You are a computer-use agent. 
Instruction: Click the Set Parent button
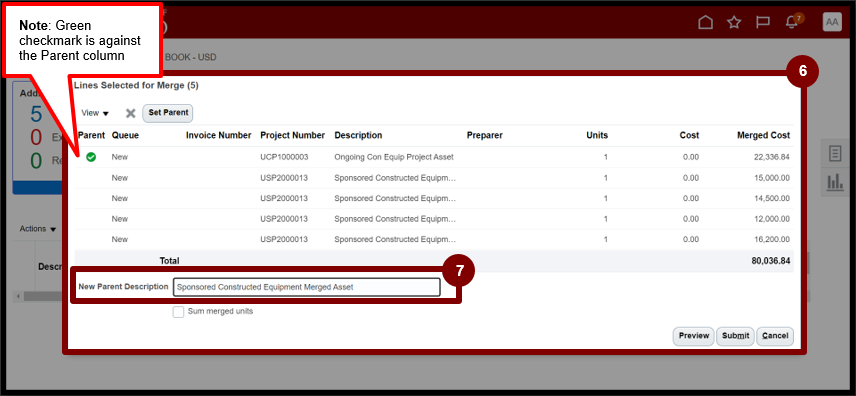168,113
